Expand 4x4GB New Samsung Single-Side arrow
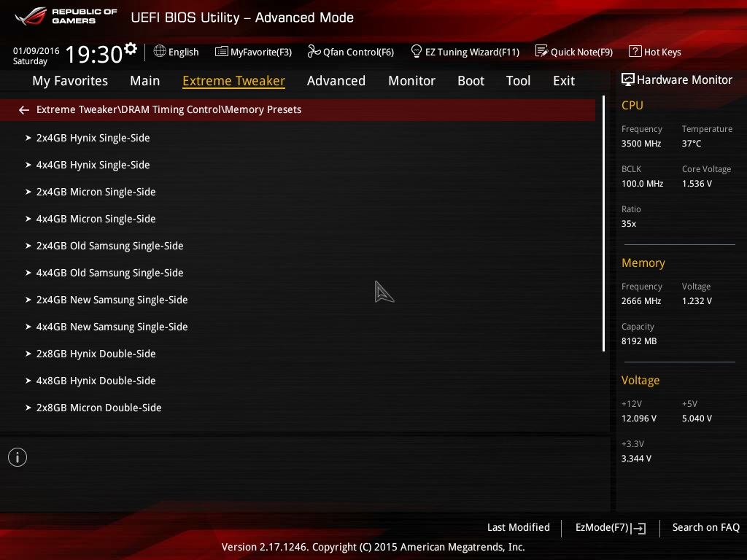747x560 pixels. point(28,327)
